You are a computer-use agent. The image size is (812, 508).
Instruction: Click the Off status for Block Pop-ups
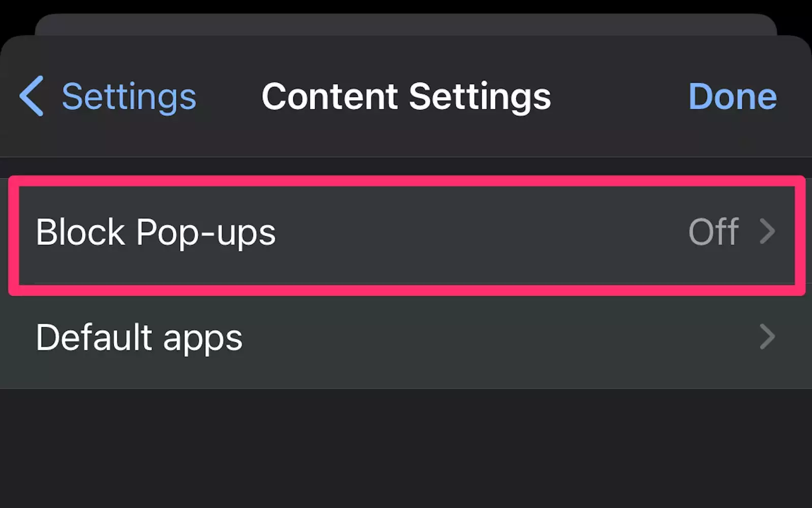(x=713, y=232)
